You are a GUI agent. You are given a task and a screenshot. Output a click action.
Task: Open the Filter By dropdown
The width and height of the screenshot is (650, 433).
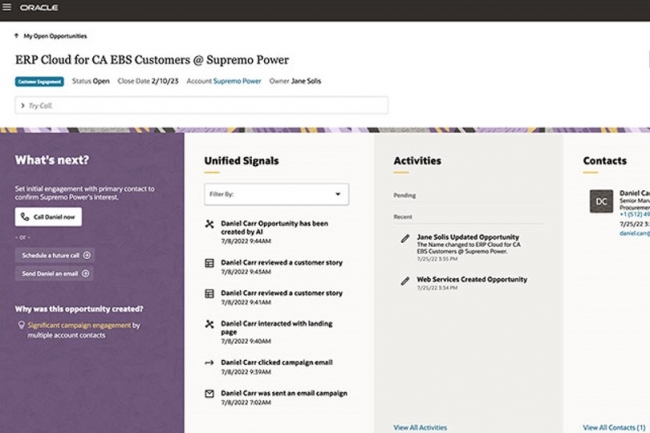276,194
